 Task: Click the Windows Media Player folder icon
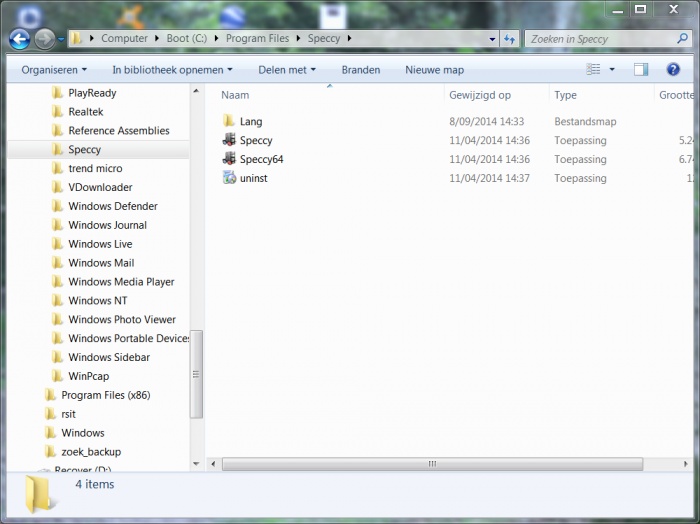pos(57,282)
